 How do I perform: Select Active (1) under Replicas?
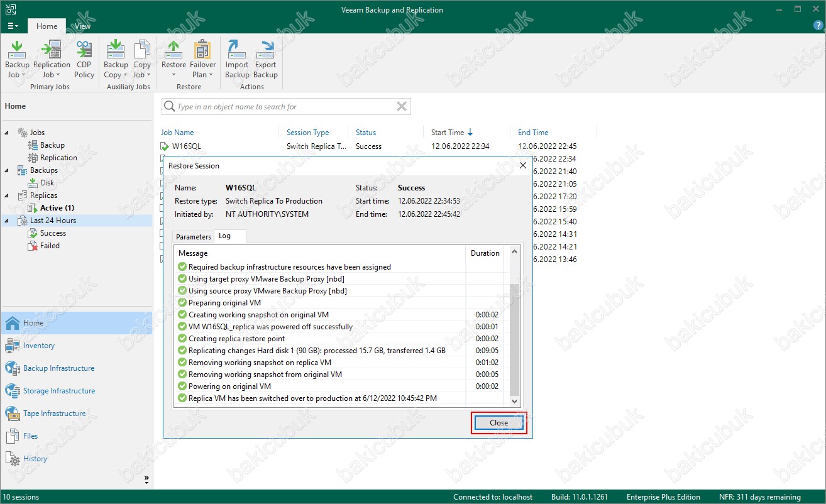57,208
